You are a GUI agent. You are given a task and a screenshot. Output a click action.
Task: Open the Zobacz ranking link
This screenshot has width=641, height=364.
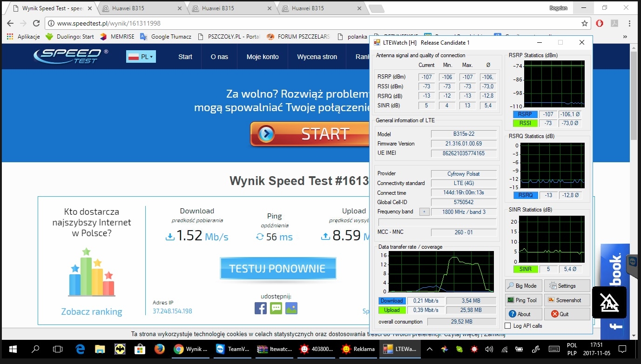click(x=92, y=311)
